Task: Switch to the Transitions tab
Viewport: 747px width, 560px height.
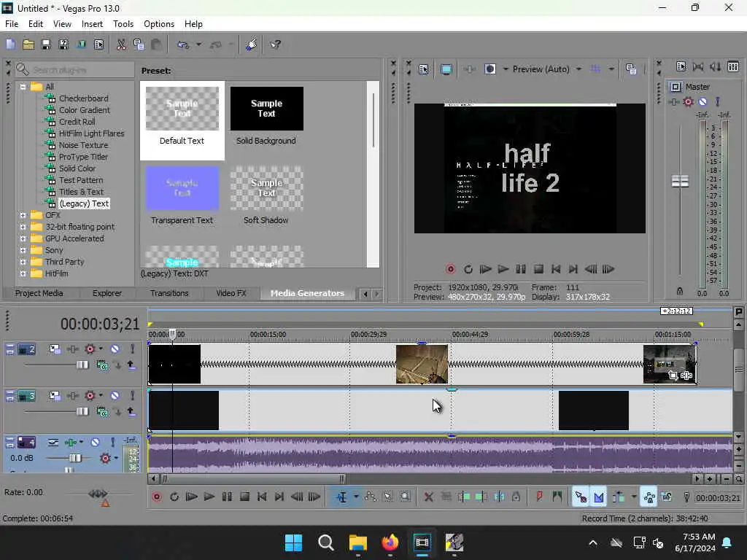Action: coord(169,293)
